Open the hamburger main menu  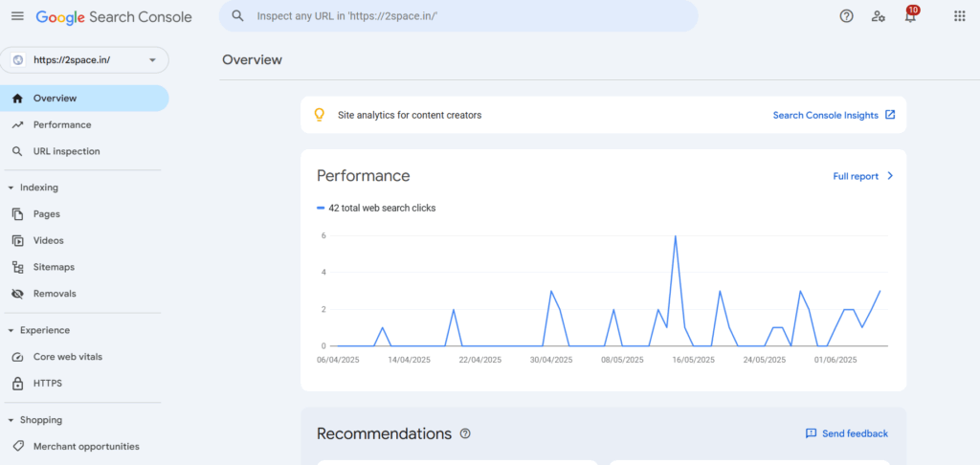pos(17,16)
